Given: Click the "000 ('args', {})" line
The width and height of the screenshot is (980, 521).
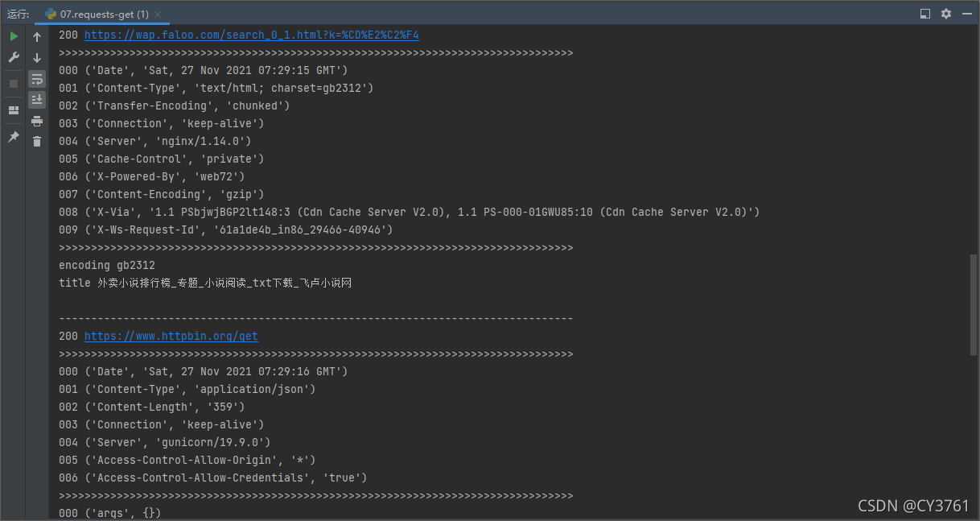Looking at the screenshot, I should (x=110, y=514).
